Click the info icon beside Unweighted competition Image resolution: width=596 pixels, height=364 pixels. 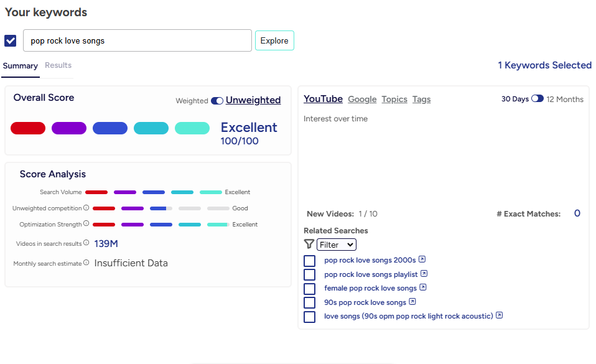pos(86,208)
